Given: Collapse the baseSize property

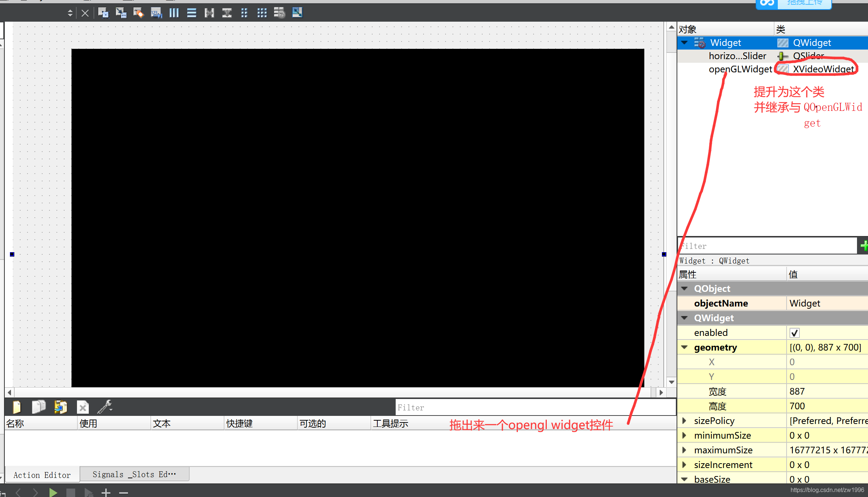Looking at the screenshot, I should (x=684, y=479).
